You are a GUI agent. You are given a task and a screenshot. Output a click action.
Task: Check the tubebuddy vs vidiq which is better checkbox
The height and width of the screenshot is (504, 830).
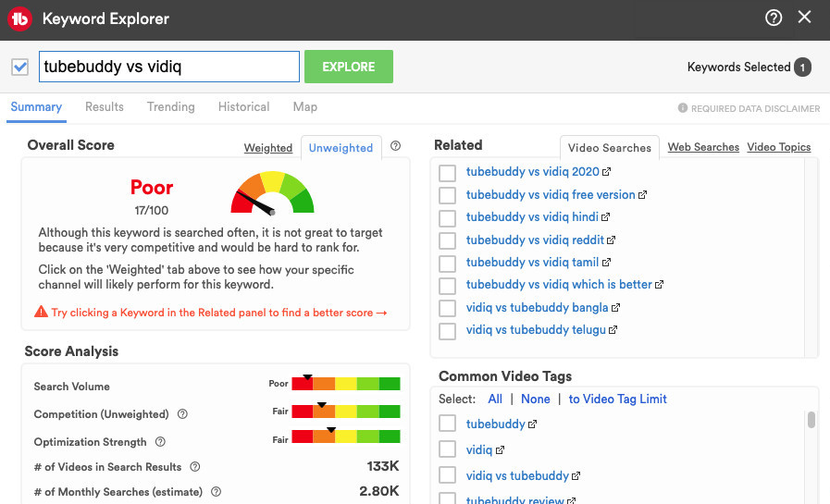click(x=447, y=286)
